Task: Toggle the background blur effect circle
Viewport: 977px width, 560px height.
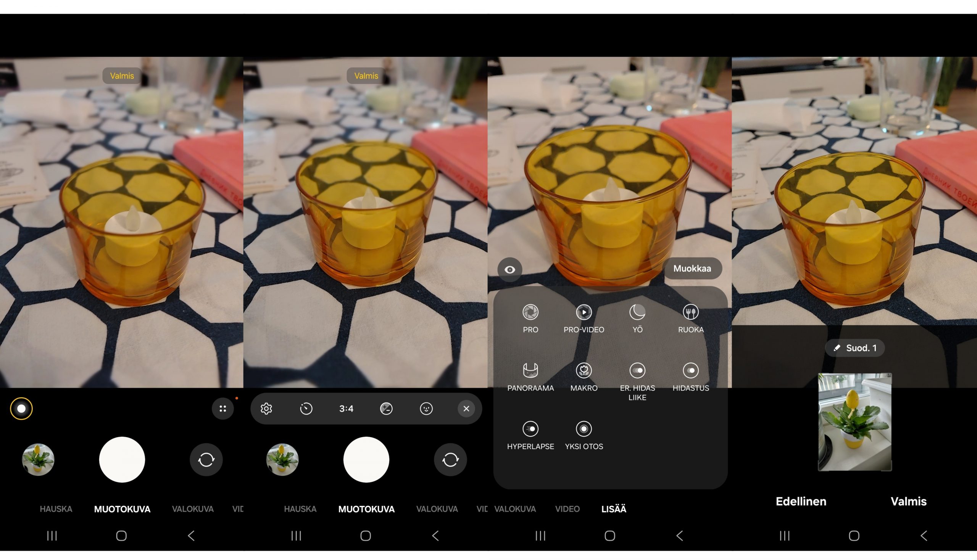Action: (21, 409)
